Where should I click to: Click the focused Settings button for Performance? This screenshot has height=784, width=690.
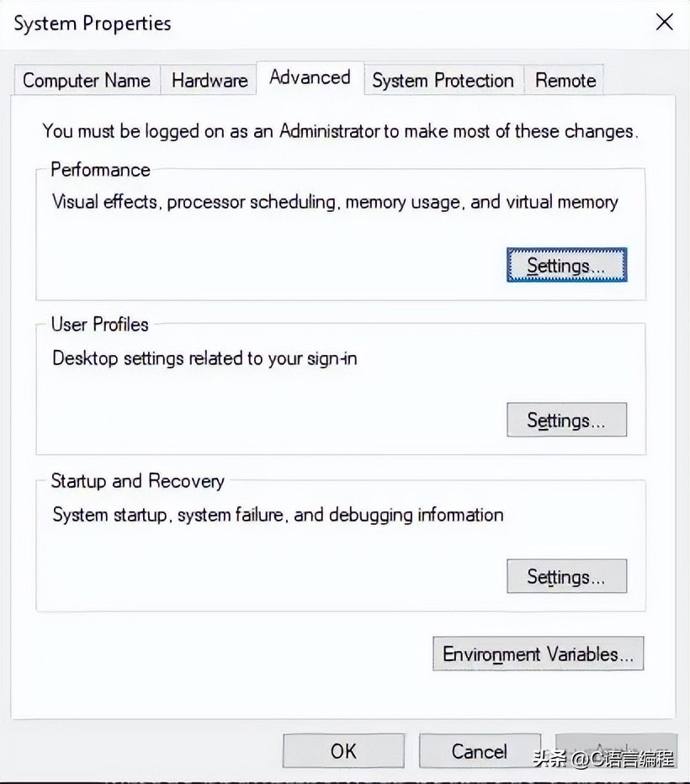[566, 264]
